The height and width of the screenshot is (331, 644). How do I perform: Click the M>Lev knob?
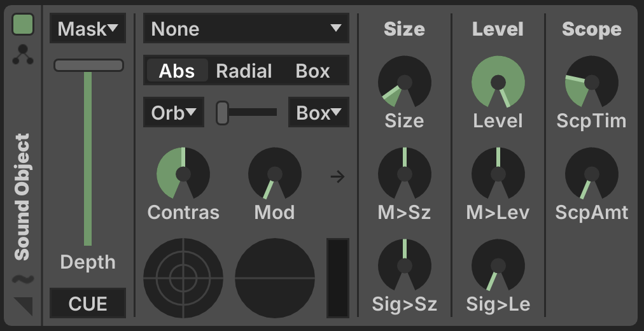coord(498,173)
